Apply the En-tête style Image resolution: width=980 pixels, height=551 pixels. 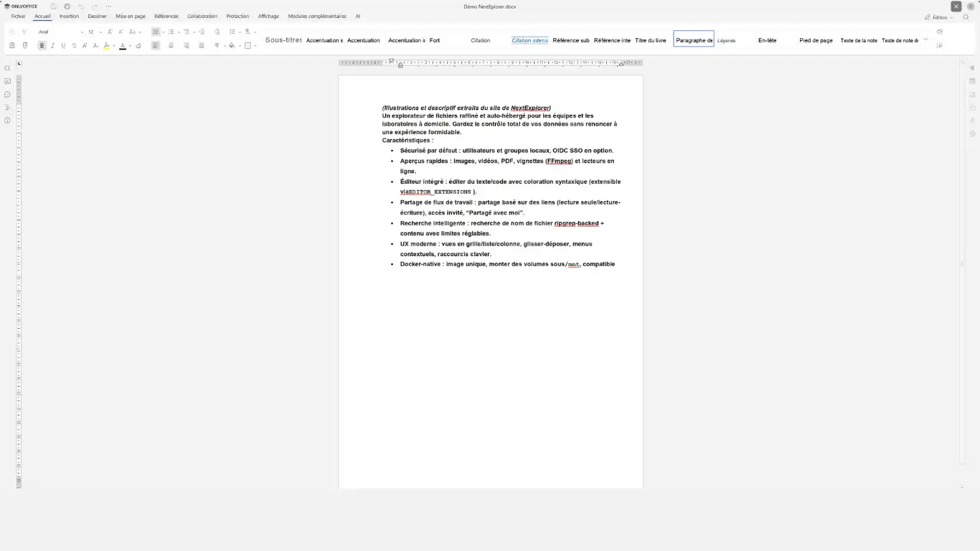click(x=768, y=40)
